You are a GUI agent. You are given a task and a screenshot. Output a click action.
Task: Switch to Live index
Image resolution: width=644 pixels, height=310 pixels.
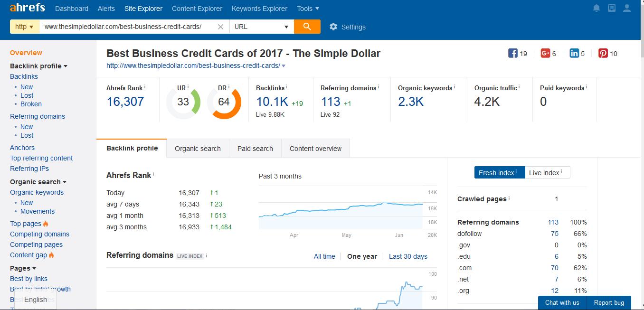coord(547,173)
